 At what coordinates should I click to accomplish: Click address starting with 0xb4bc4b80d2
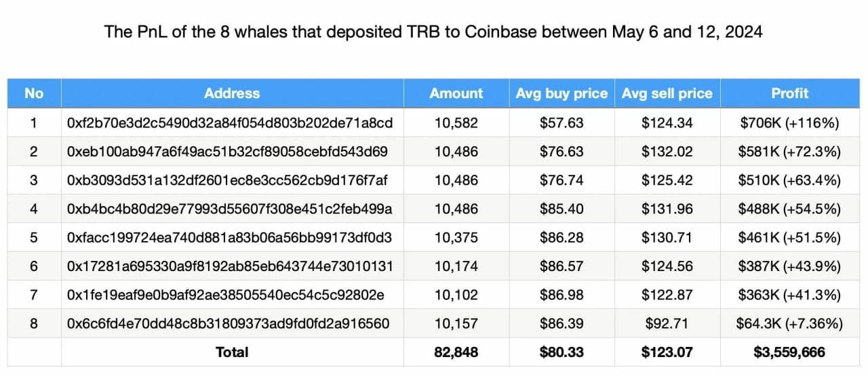(229, 209)
